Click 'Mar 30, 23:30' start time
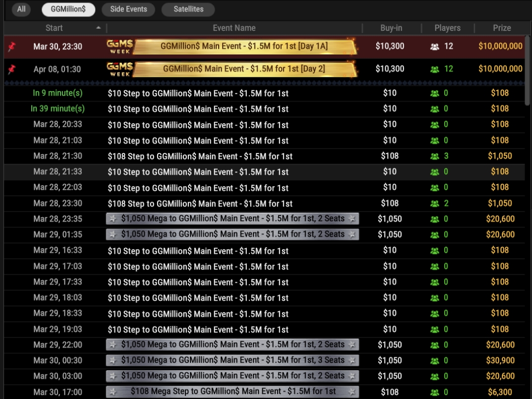The image size is (532, 399). [58, 47]
